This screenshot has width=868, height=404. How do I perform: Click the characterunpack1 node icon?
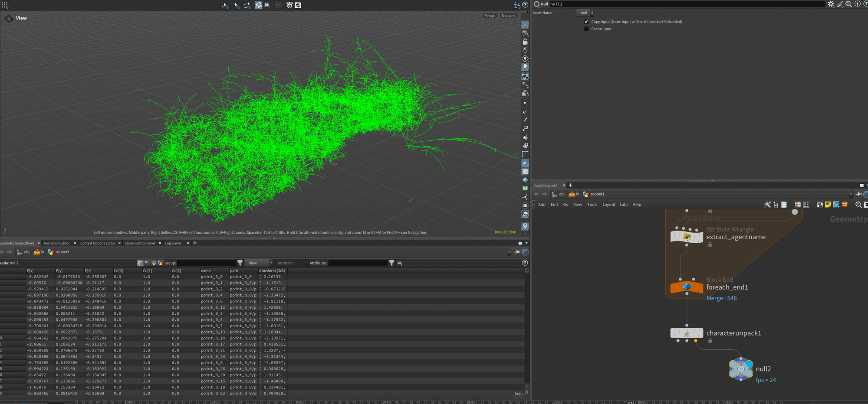[687, 333]
